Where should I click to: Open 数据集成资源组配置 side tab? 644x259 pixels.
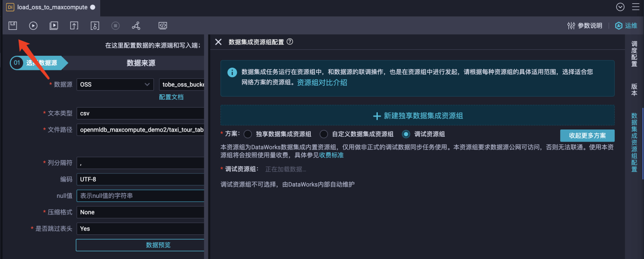pyautogui.click(x=634, y=142)
